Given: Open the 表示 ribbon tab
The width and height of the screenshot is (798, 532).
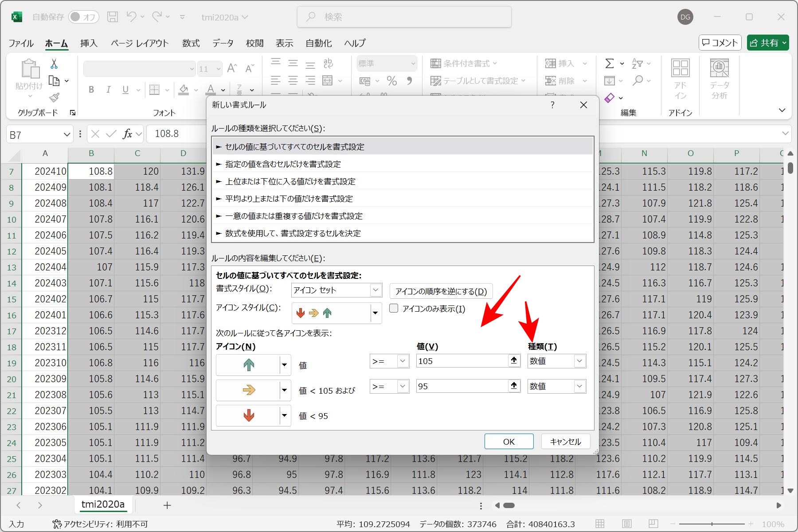Looking at the screenshot, I should [284, 43].
